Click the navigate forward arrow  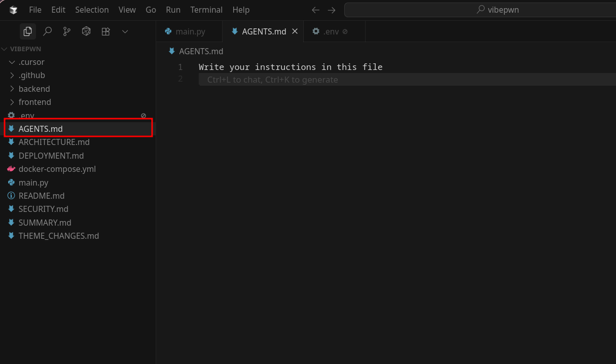pos(332,10)
